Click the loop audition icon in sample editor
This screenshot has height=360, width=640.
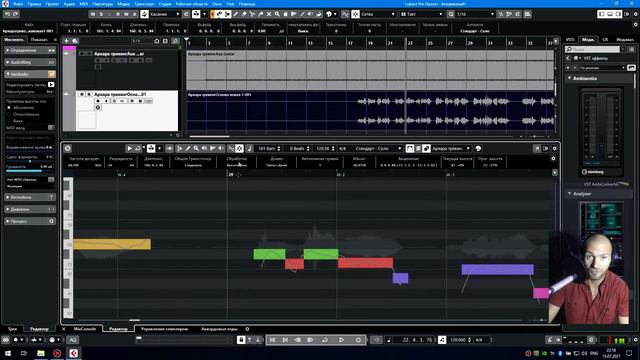point(138,149)
